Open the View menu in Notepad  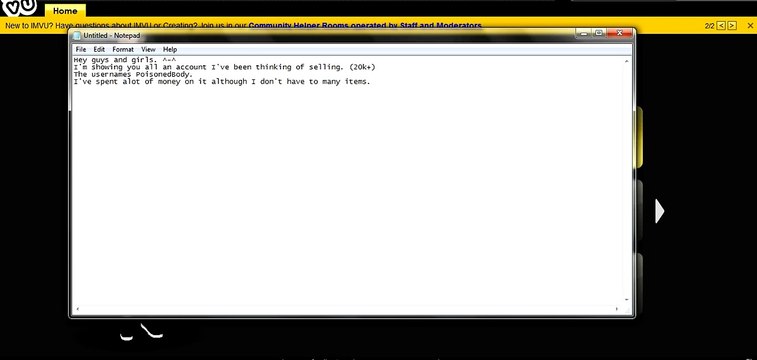148,49
